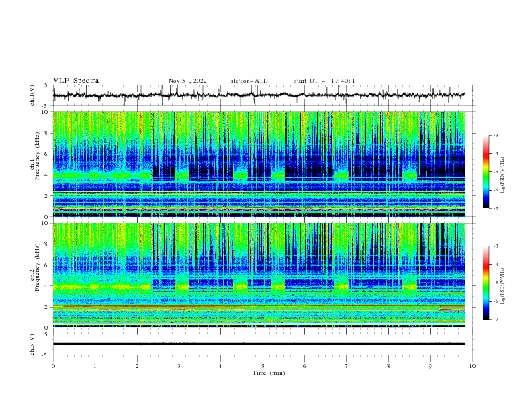The width and height of the screenshot is (532, 411).
Task: Click the lower PSD color scale bar
Action: (486, 283)
